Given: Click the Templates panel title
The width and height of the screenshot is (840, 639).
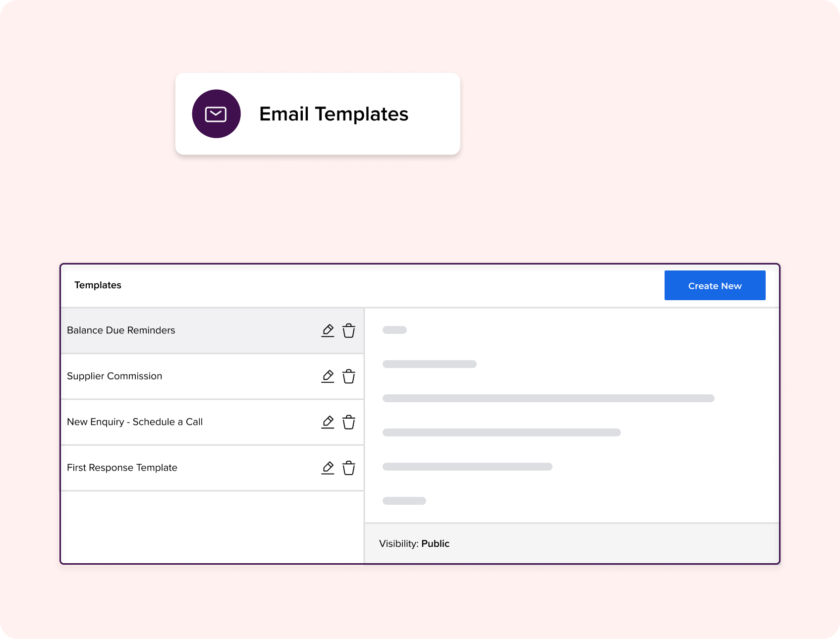Looking at the screenshot, I should (x=98, y=285).
